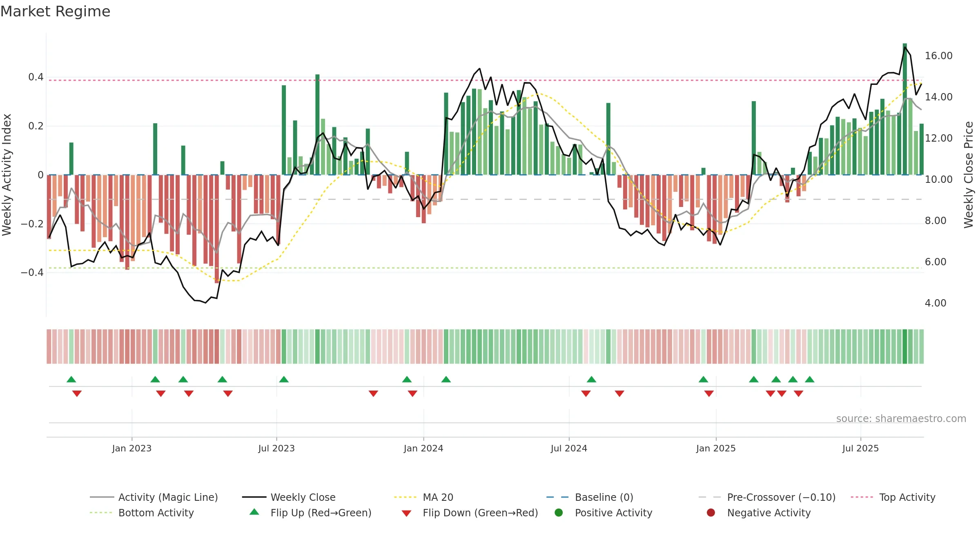
Task: Click the first flip-up marker left of Jan 2023
Action: (x=71, y=380)
